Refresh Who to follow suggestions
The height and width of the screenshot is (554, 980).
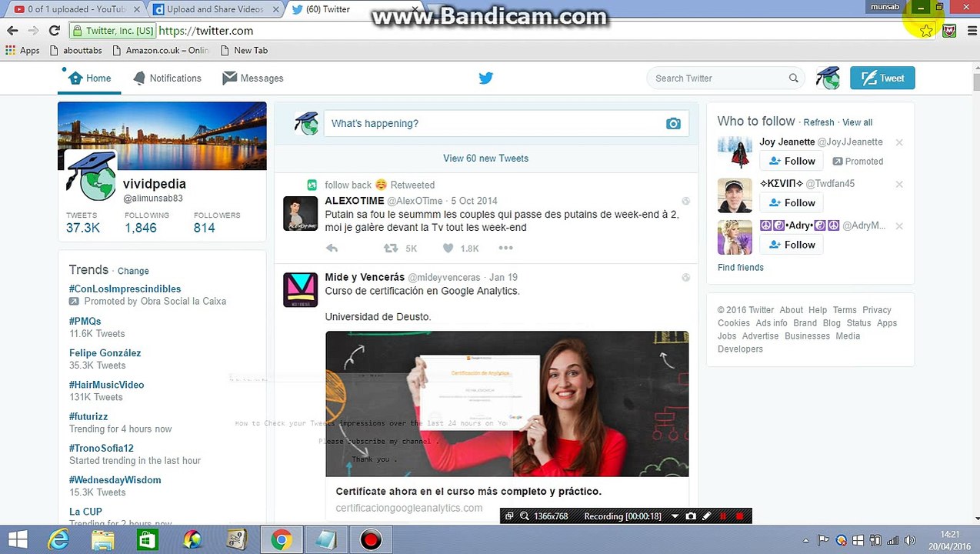(x=818, y=122)
